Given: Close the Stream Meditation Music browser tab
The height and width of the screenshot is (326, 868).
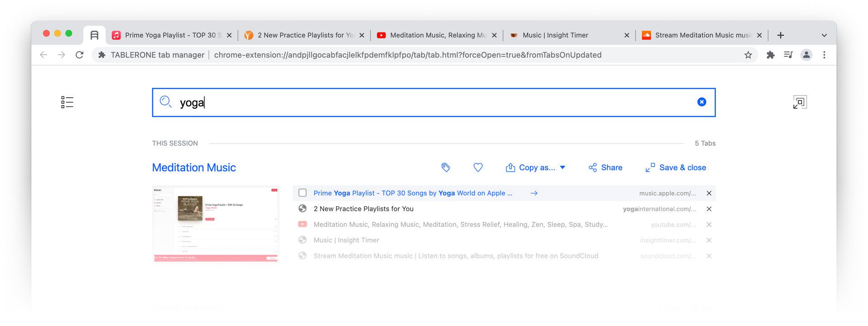Looking at the screenshot, I should [x=759, y=35].
